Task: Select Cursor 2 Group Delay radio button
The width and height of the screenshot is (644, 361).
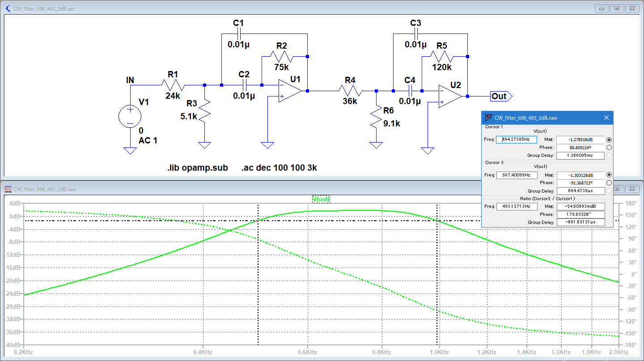Action: (609, 191)
